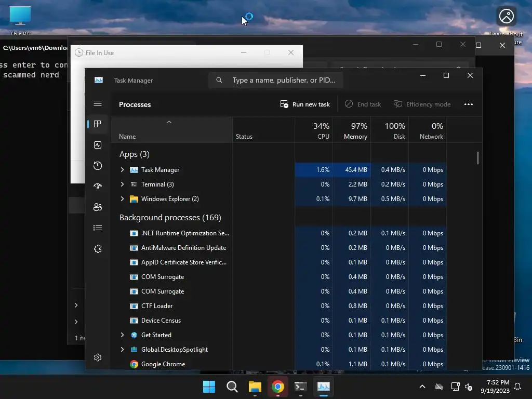Expand Get Started process row

(x=123, y=335)
